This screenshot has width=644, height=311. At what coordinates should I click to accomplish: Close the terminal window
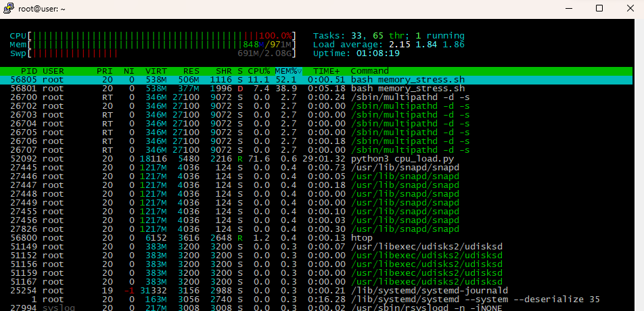(x=630, y=8)
